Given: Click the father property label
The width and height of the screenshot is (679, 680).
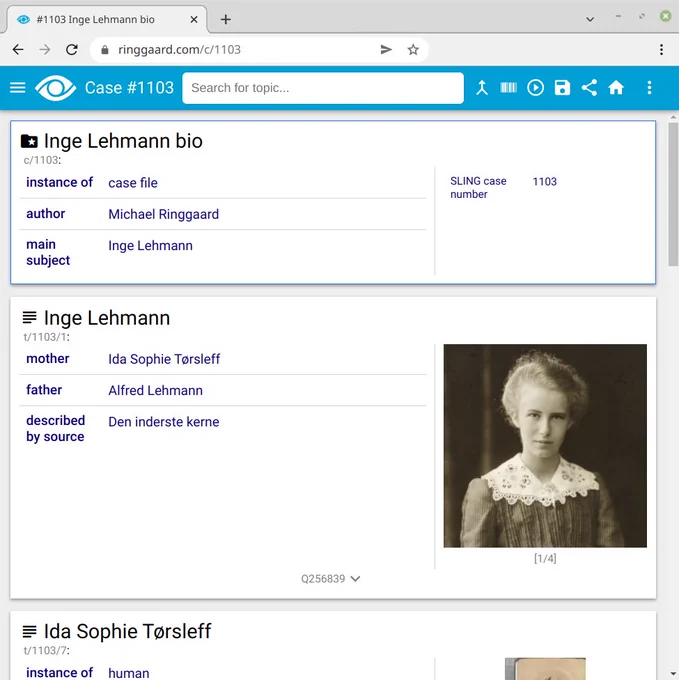Looking at the screenshot, I should 44,389.
